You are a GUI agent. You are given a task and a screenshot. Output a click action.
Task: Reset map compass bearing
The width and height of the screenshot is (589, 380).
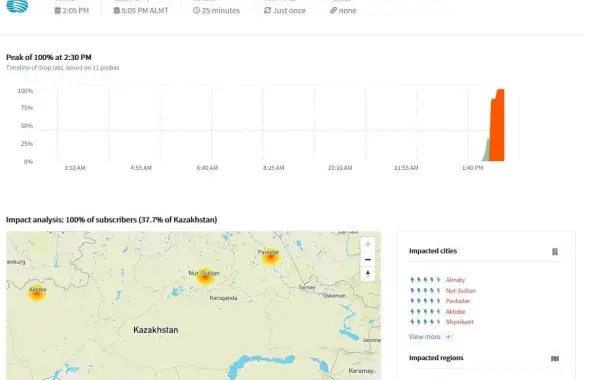[x=368, y=274]
